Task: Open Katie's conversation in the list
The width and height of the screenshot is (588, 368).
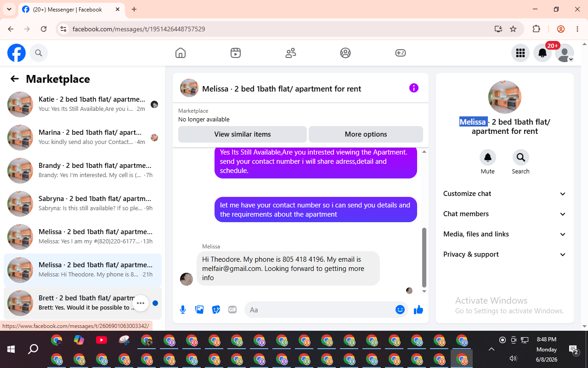Action: 83,104
